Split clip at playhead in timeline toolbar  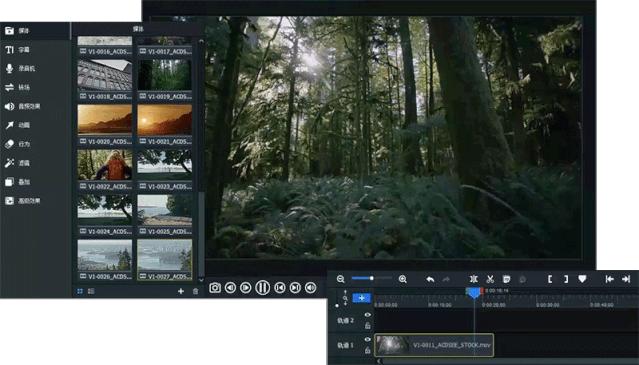[x=474, y=279]
